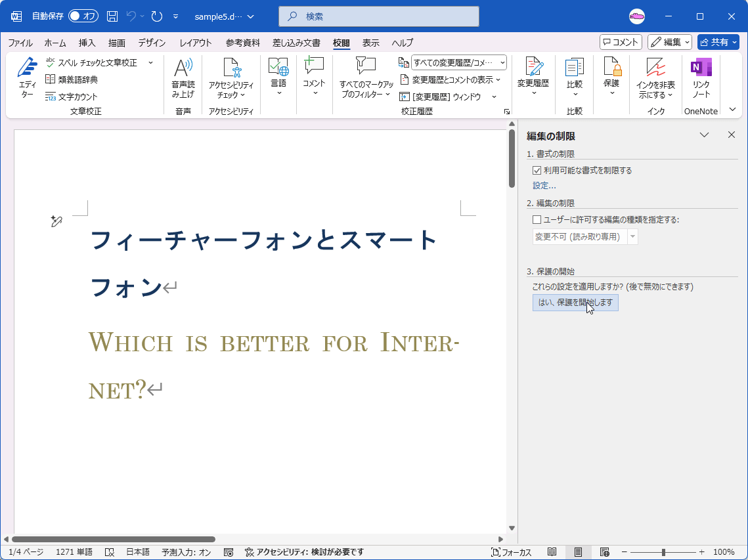The image size is (748, 560).
Task: Open 設定... under 書式の制限
Action: 544,185
